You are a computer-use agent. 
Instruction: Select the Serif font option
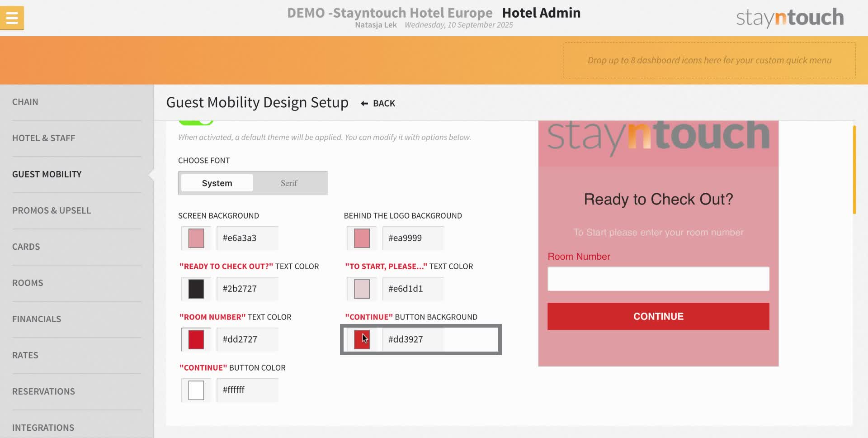pyautogui.click(x=289, y=183)
